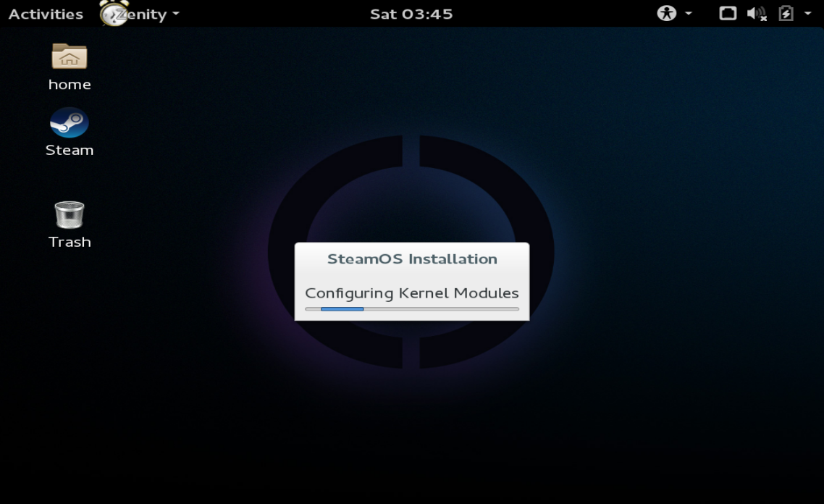The image size is (824, 504).
Task: Click the display screen status icon
Action: tap(728, 13)
